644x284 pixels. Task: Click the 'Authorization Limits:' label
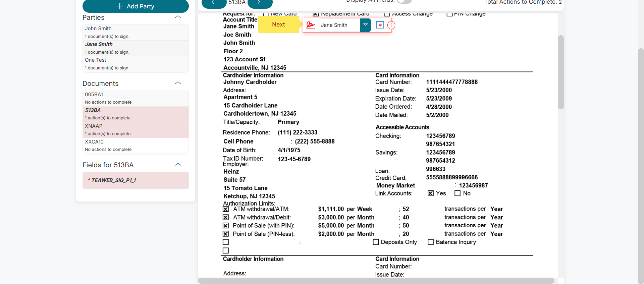point(249,204)
